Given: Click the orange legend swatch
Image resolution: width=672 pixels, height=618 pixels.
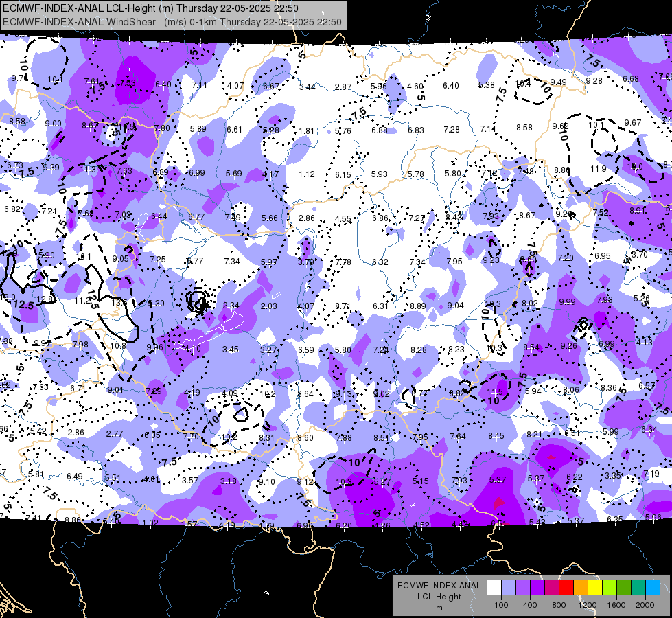Looking at the screenshot, I should click(581, 588).
